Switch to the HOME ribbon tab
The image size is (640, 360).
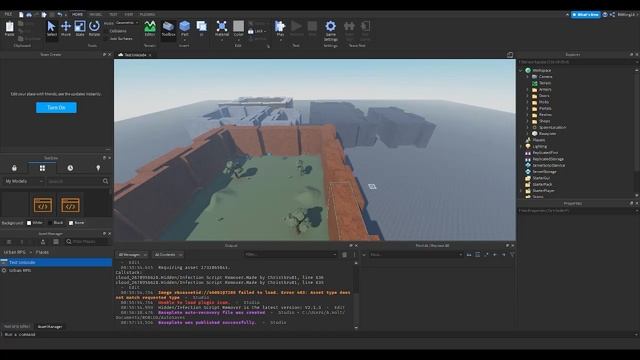[x=77, y=14]
